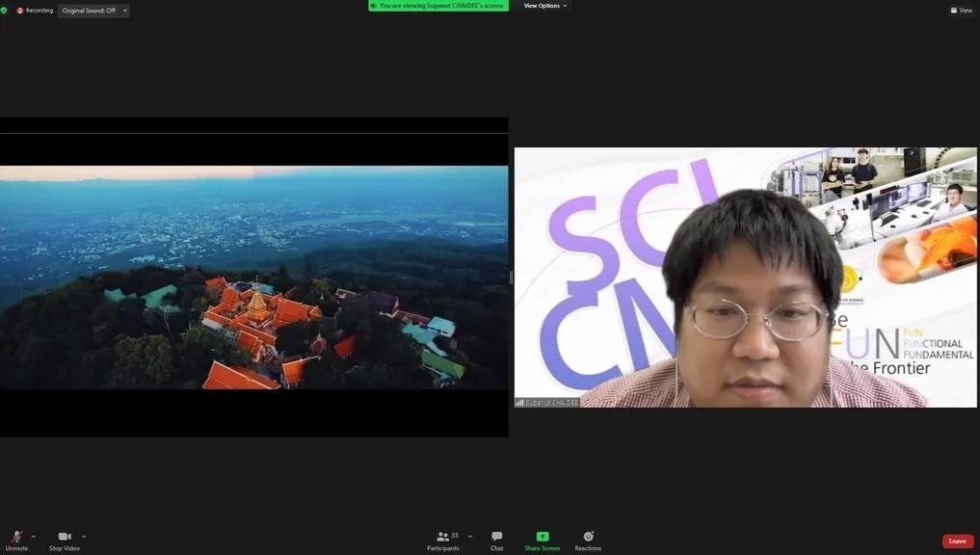Open the Reactions menu
This screenshot has height=555, width=980.
click(x=588, y=539)
